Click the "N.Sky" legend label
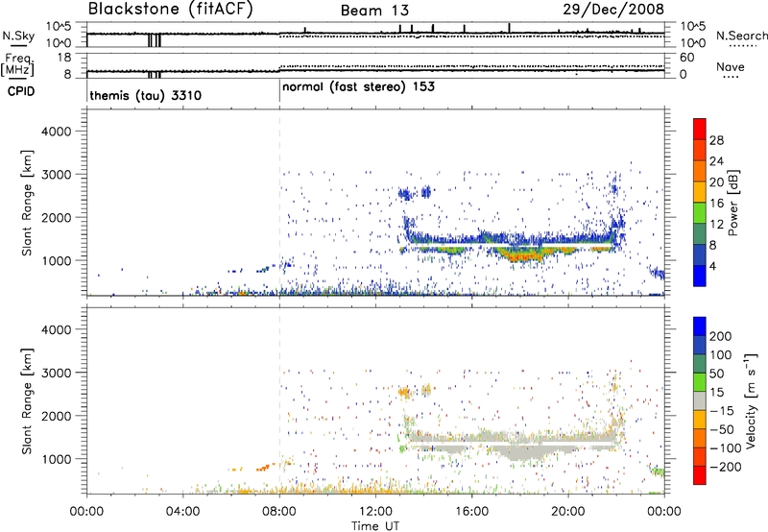 click(x=18, y=36)
